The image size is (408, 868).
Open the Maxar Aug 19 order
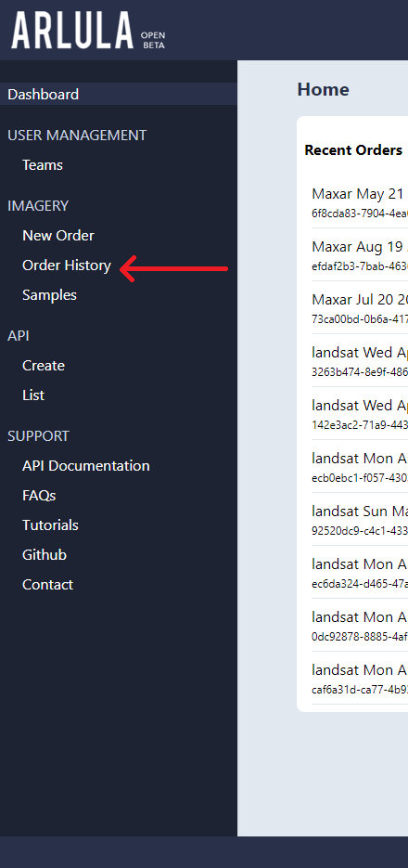360,255
